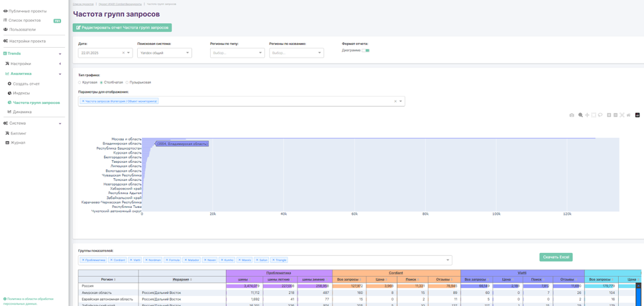Image resolution: width=644 pixels, height=306 pixels.
Task: Activate the Lasso Select chart tool
Action: point(600,115)
